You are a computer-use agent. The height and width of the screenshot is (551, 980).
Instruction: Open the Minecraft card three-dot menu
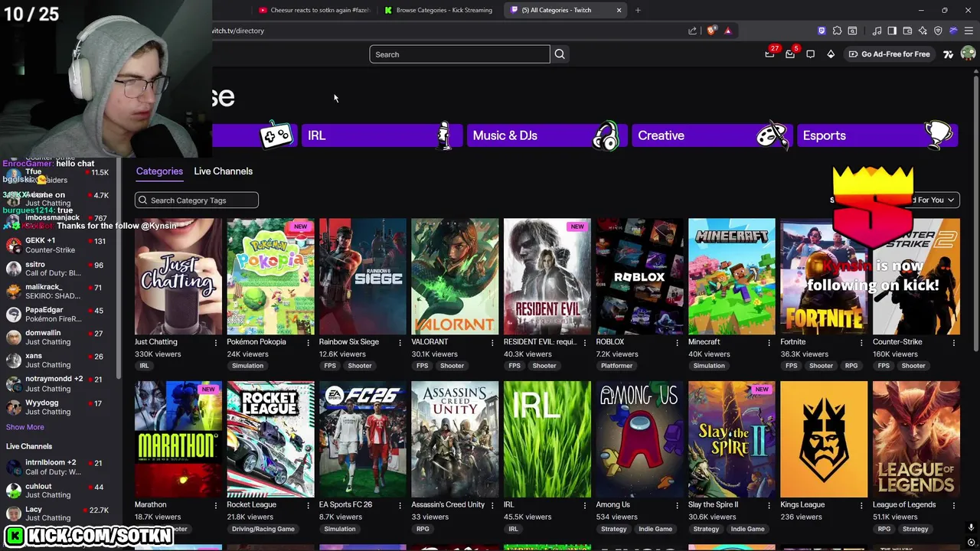(x=769, y=342)
